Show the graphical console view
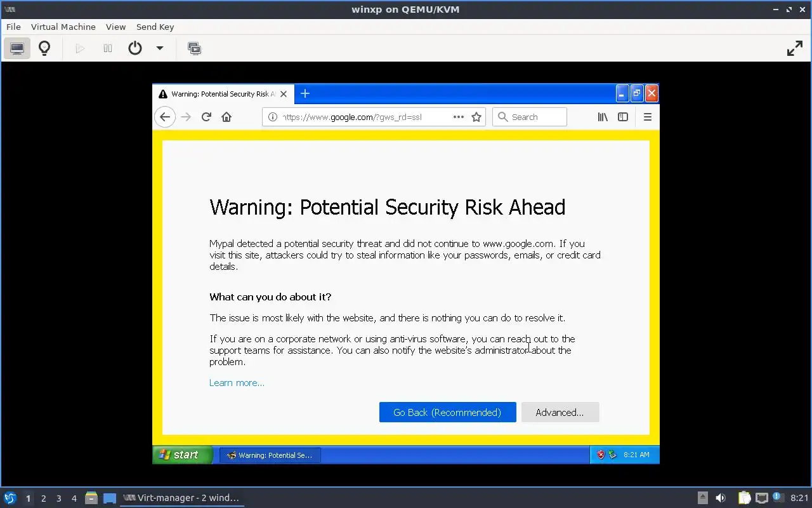Image resolution: width=812 pixels, height=508 pixels. tap(17, 48)
